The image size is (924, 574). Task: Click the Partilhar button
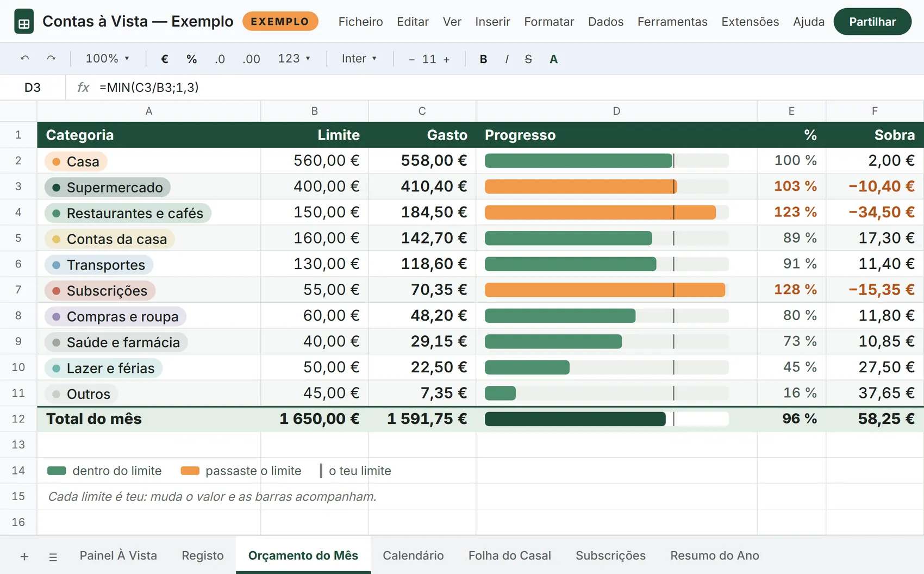[x=872, y=22]
